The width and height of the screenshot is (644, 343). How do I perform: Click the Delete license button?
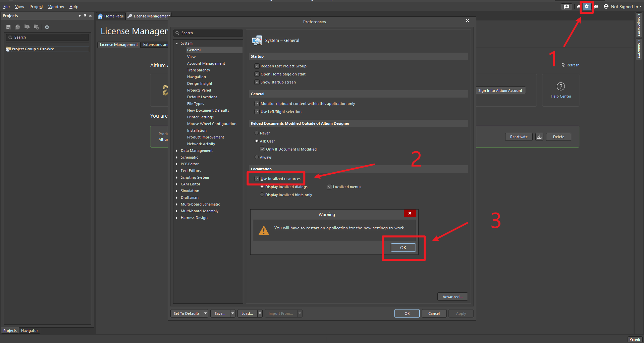coord(558,137)
